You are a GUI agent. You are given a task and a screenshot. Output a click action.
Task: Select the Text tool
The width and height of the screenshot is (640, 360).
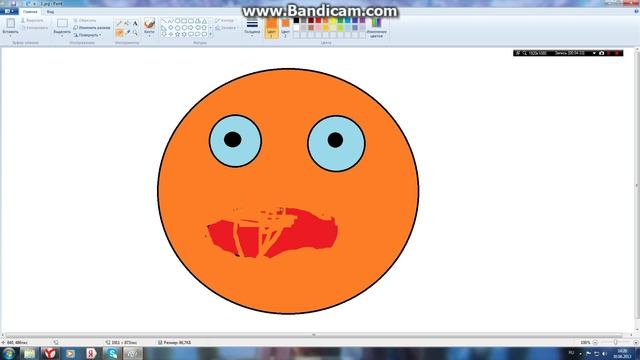click(135, 23)
